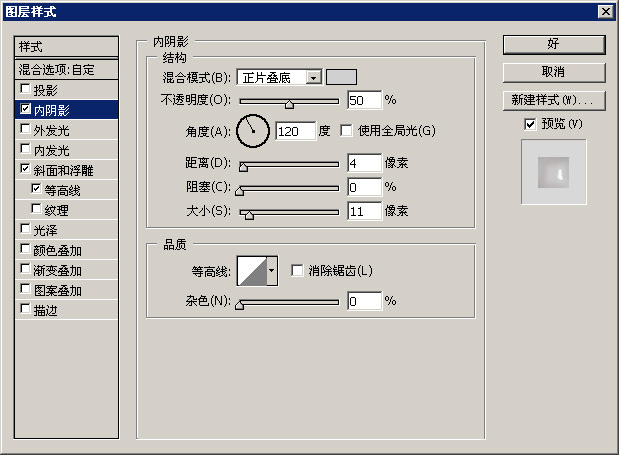Select the 等高线 contour sub-row
This screenshot has height=455, width=619.
66,190
